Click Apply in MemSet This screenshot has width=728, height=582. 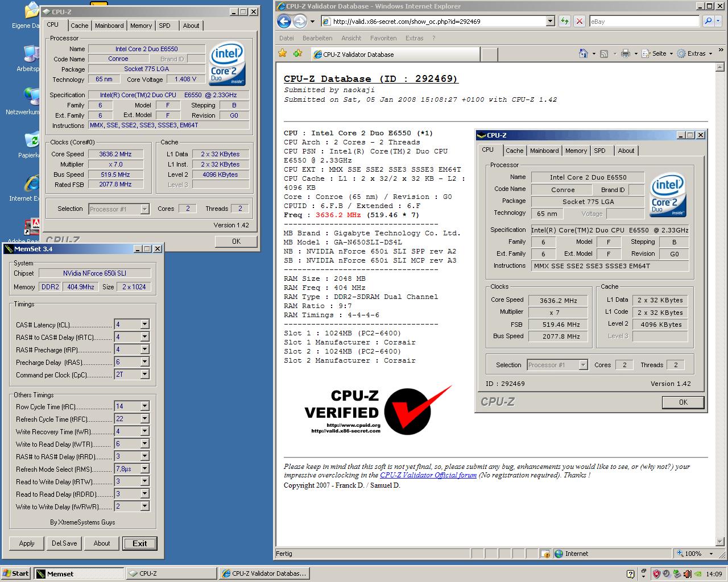tap(27, 543)
